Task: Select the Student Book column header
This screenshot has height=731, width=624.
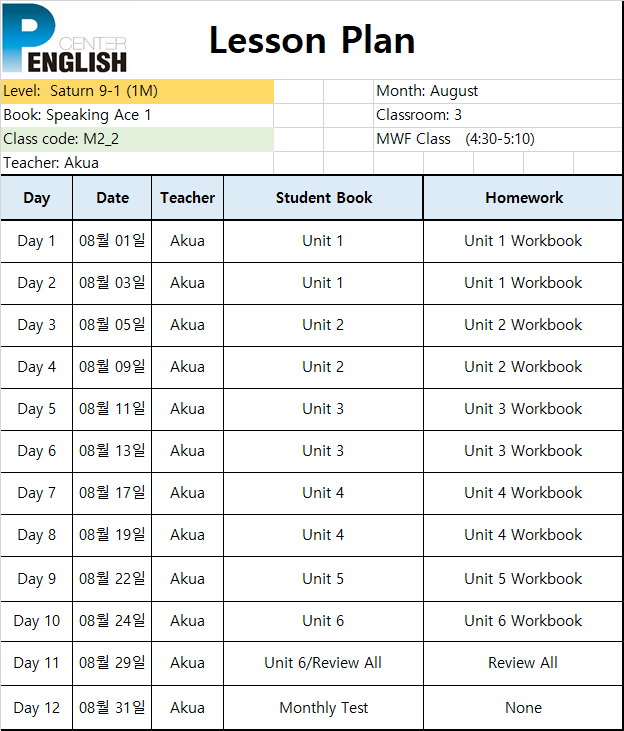Action: [x=323, y=198]
